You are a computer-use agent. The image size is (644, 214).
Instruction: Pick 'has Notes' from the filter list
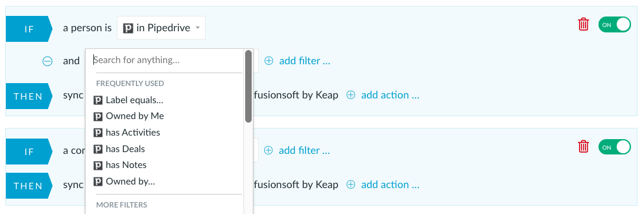click(x=120, y=165)
